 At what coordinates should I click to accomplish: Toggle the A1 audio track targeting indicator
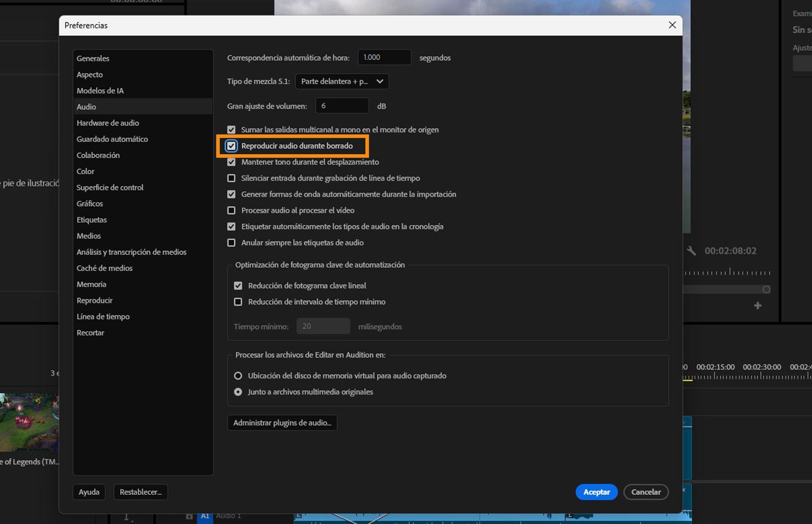205,516
